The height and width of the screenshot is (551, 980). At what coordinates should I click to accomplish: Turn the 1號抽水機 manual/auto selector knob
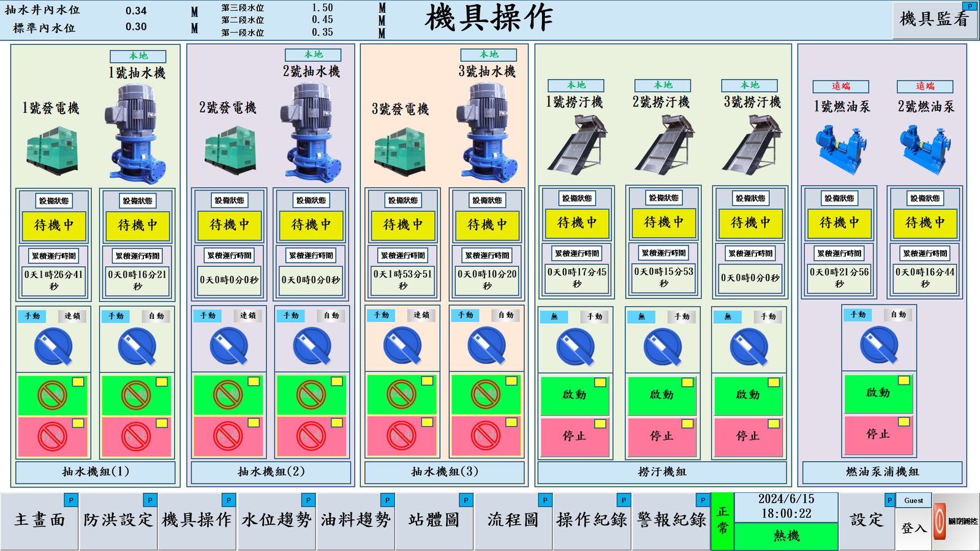[x=137, y=346]
